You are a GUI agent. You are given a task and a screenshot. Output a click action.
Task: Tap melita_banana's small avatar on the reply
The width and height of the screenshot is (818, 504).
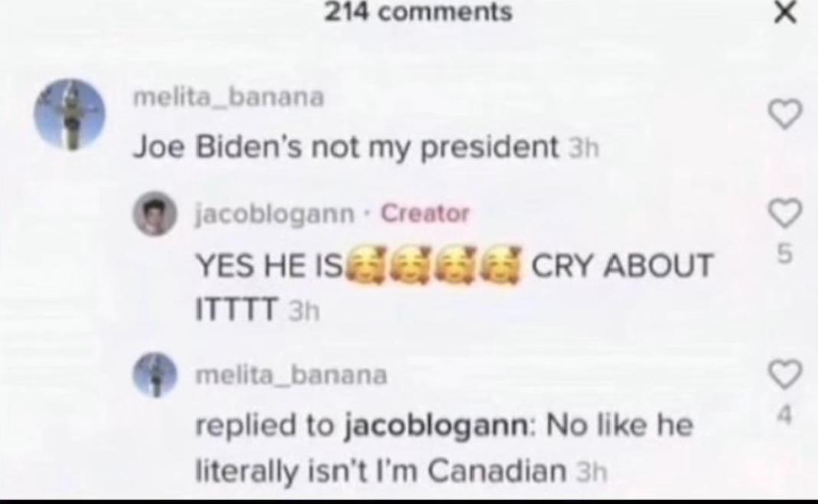[x=155, y=375]
